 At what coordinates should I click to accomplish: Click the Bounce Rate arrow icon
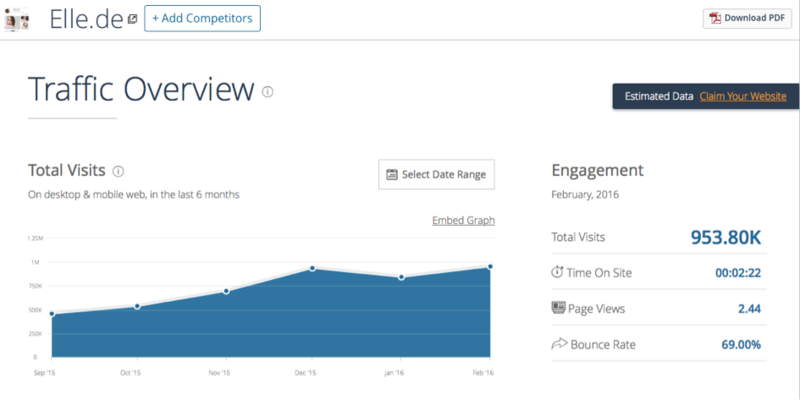[559, 344]
